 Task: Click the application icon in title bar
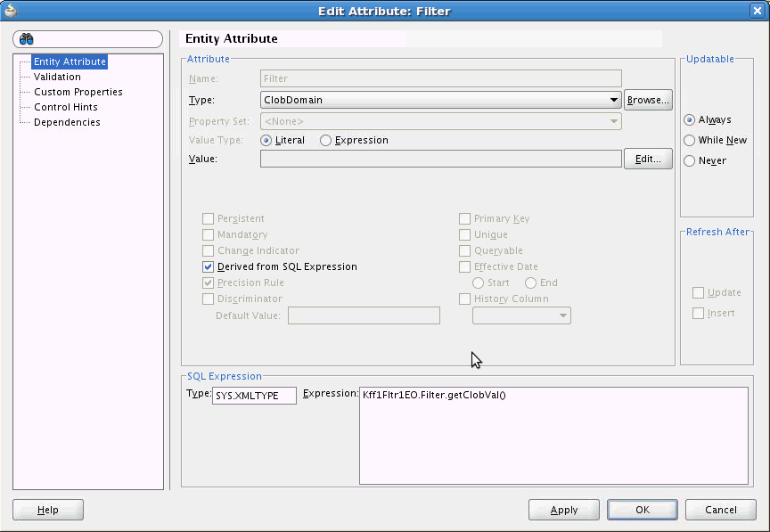click(x=11, y=11)
